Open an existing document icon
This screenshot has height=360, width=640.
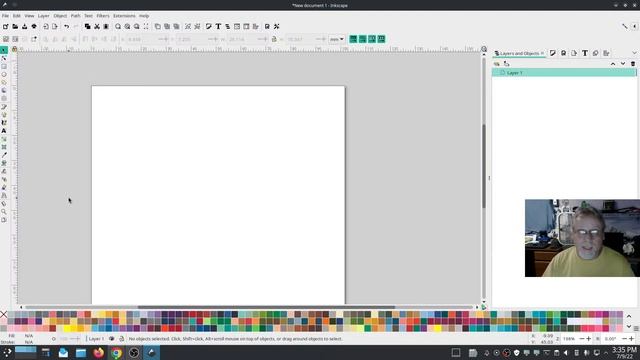tap(15, 27)
